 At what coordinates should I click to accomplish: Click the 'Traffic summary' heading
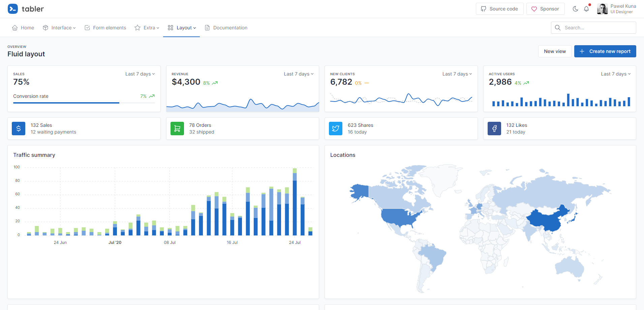tap(34, 155)
